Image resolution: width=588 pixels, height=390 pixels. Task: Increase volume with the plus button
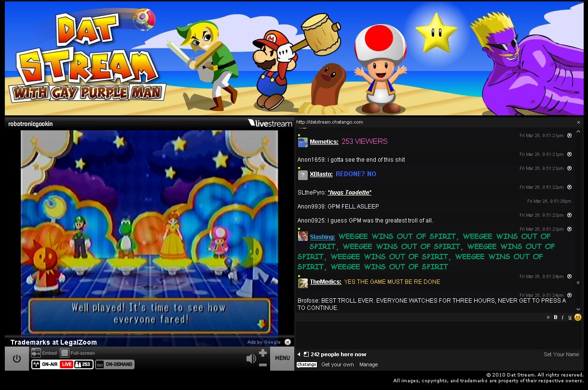click(x=263, y=353)
